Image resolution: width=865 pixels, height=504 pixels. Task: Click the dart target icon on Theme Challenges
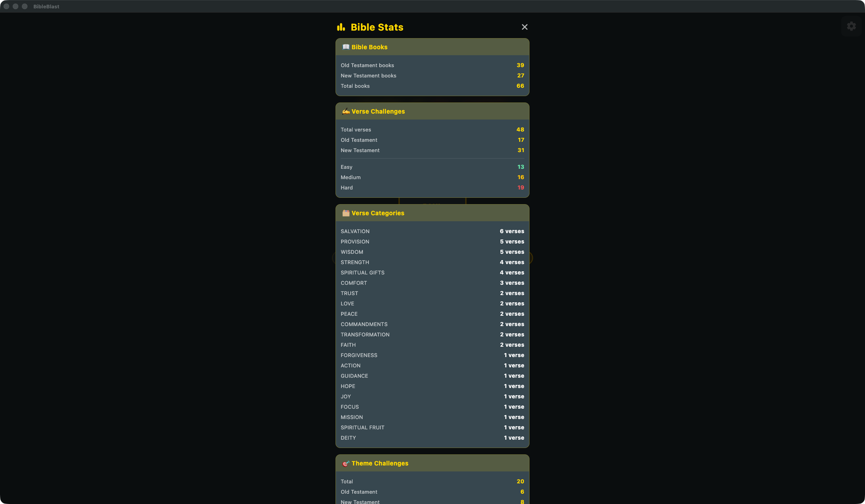(x=345, y=463)
